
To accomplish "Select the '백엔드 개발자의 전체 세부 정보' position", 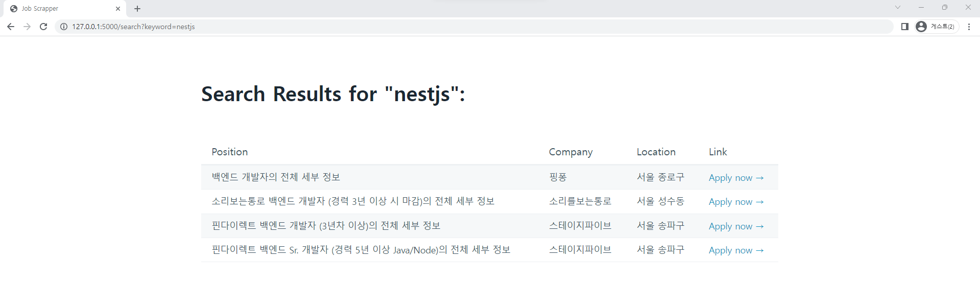I will (x=276, y=177).
